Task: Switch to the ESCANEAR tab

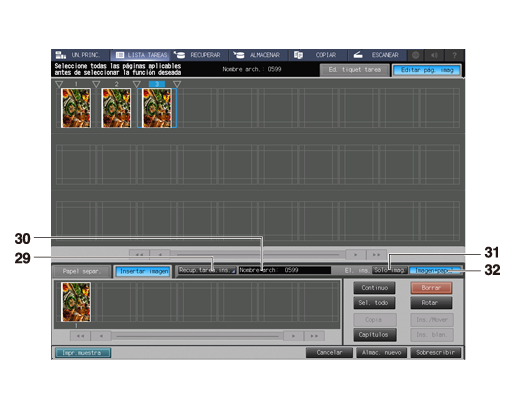Action: point(377,55)
